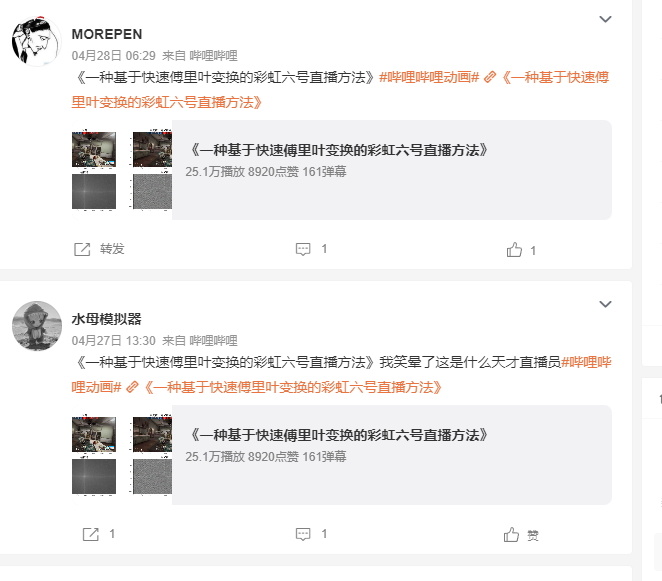Expand options chevron on 水母模拟器's post
The width and height of the screenshot is (662, 581).
click(605, 304)
